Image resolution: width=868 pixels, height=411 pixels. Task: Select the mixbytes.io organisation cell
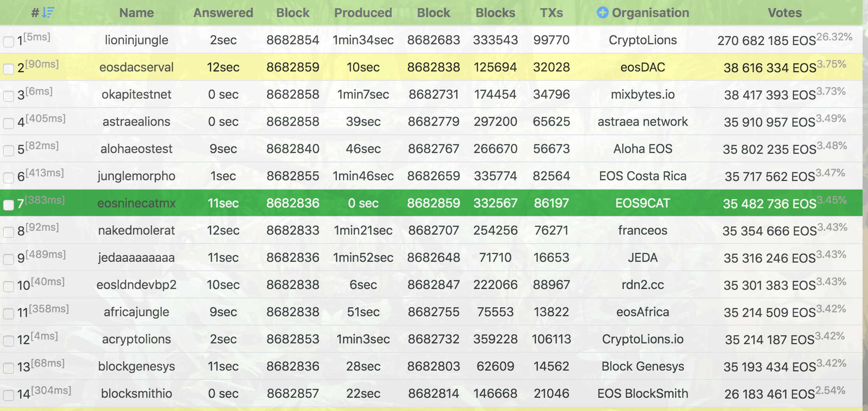tap(643, 94)
